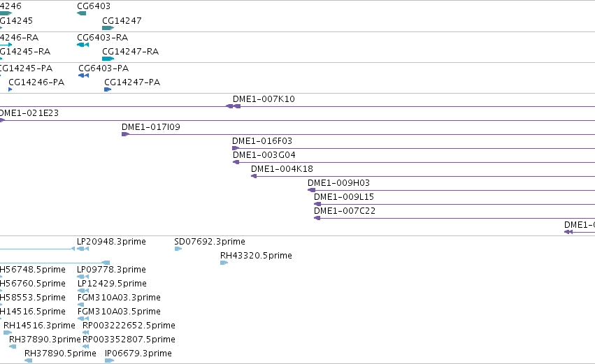This screenshot has height=364, width=595.
Task: Click the RH37890.5prime EST glyph
Action: coord(29,361)
